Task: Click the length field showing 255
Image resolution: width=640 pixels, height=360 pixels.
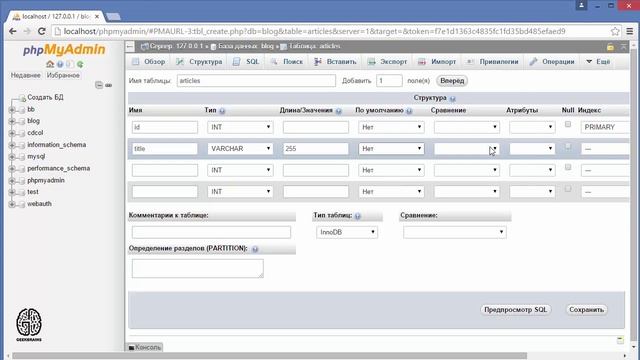Action: [x=316, y=149]
